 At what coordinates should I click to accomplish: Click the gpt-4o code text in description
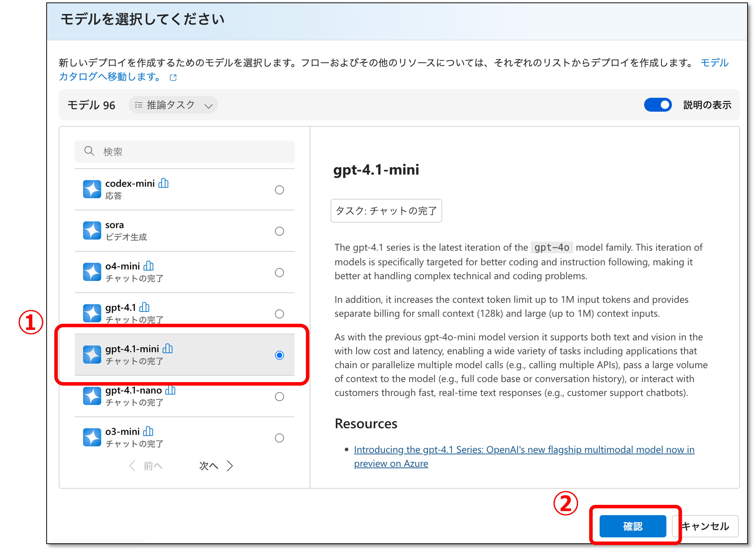[552, 247]
